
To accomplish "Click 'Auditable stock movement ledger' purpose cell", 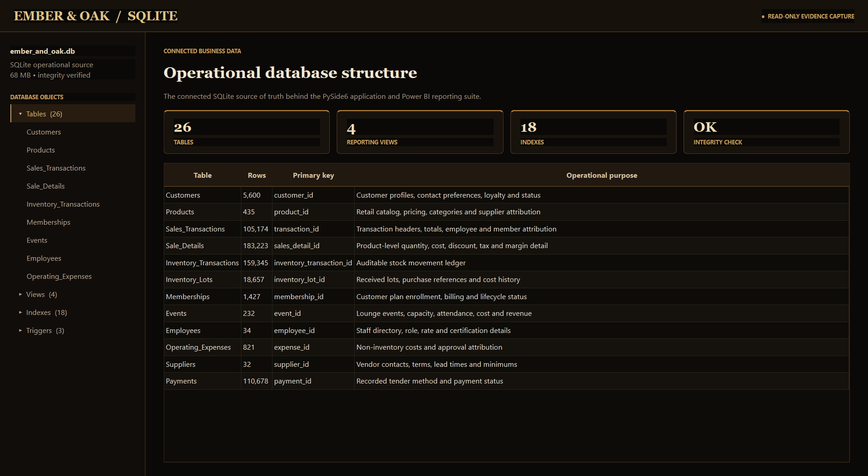I will click(602, 263).
